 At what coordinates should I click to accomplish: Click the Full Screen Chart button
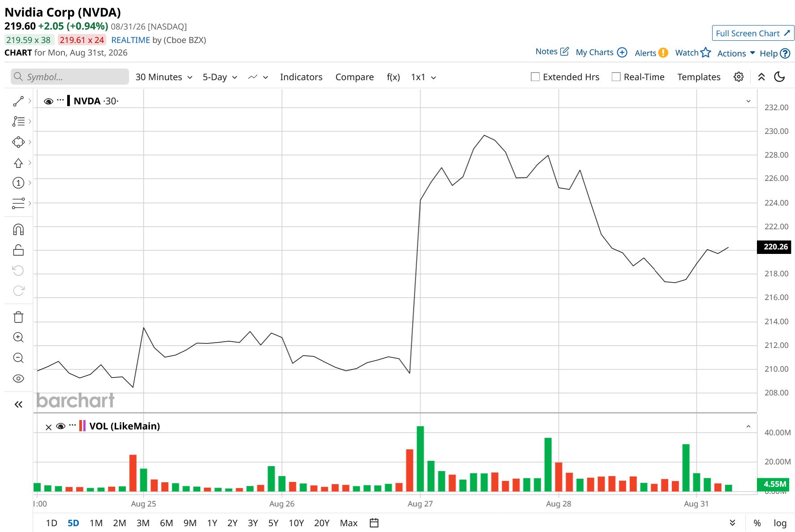tap(753, 33)
